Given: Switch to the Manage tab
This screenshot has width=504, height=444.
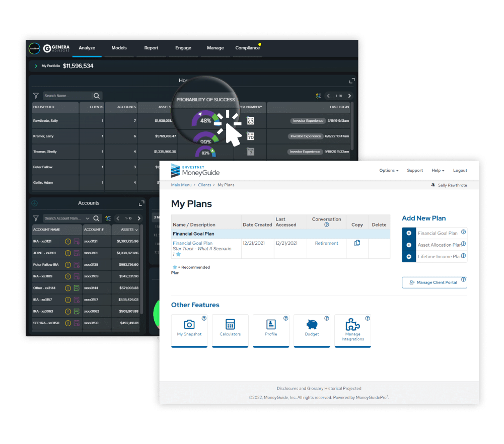Looking at the screenshot, I should 215,48.
